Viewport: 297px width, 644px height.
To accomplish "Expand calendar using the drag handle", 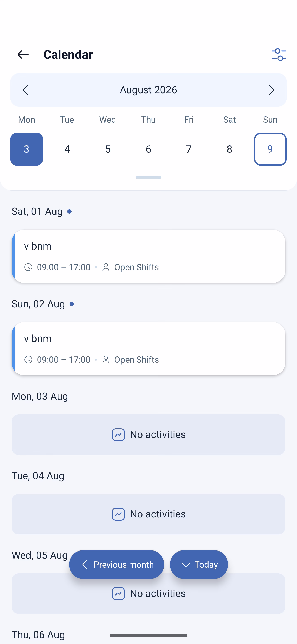I will click(x=148, y=177).
